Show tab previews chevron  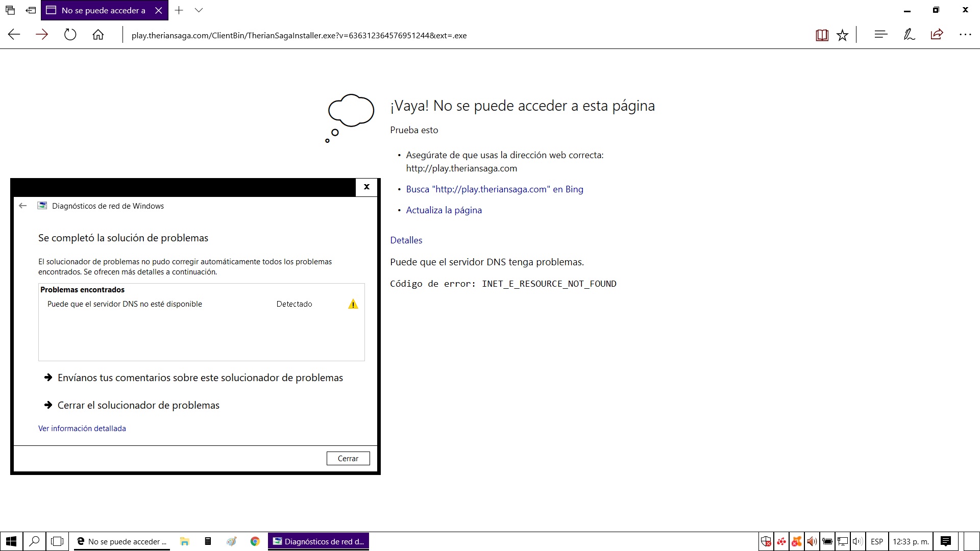click(x=199, y=10)
